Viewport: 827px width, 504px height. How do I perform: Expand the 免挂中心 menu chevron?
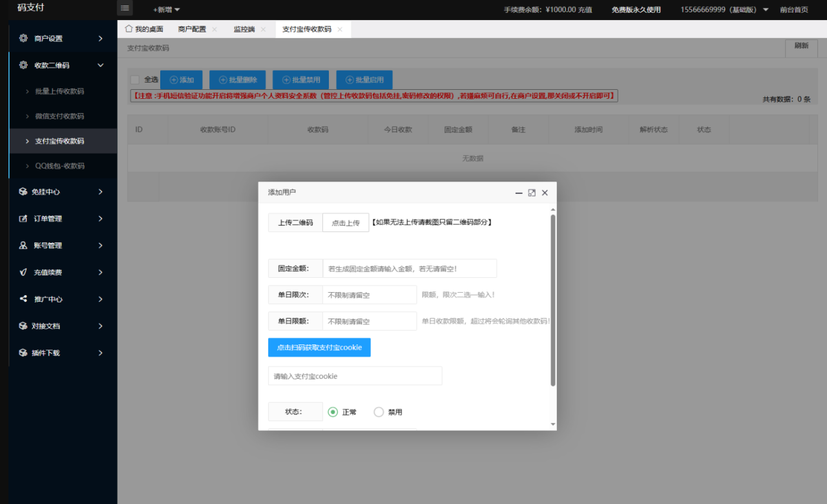tap(100, 192)
